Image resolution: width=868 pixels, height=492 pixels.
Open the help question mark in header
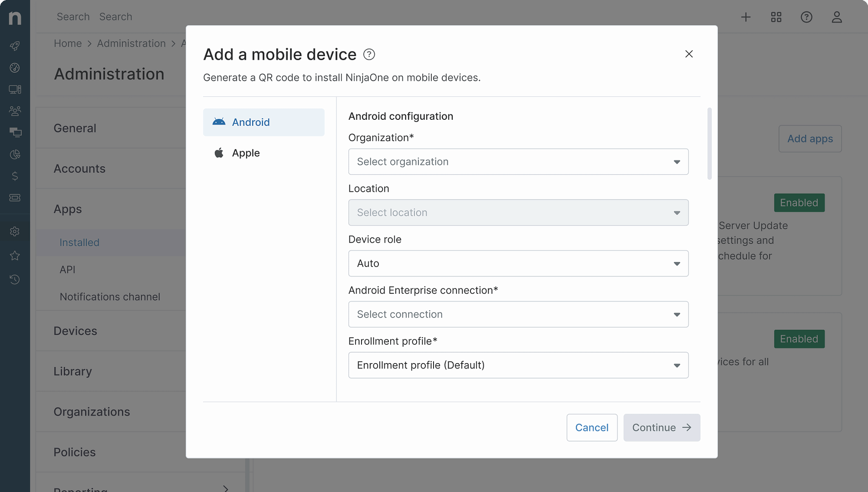click(x=806, y=17)
